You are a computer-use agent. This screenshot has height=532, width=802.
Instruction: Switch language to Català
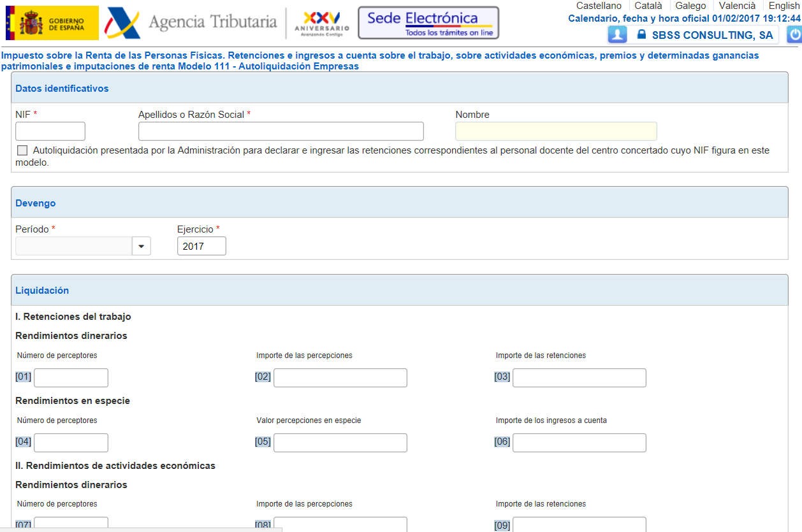click(x=648, y=6)
